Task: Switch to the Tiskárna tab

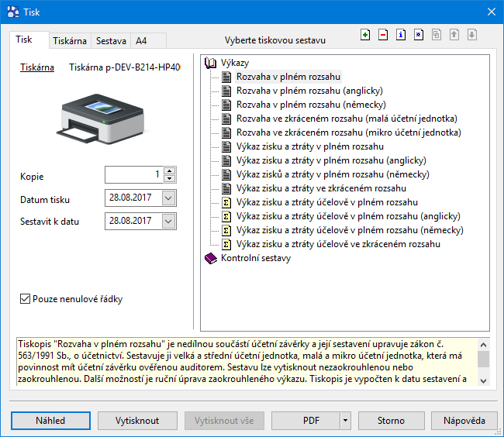Action: (x=70, y=41)
